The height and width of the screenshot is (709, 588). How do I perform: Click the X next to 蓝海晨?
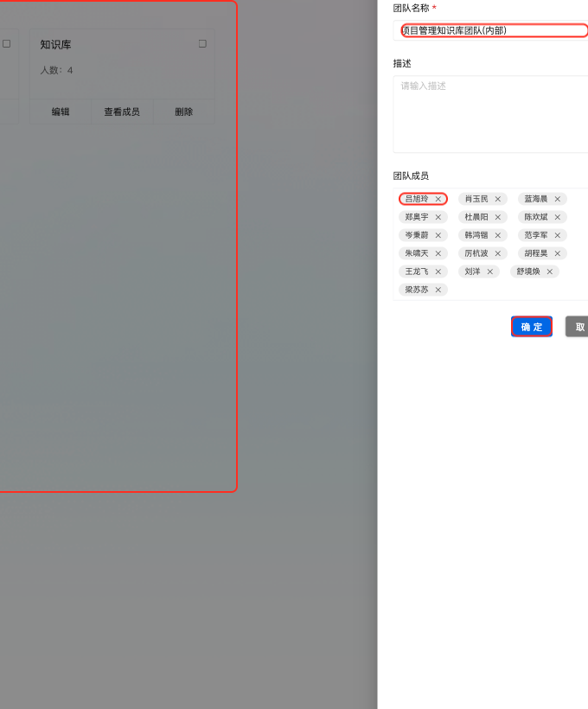(x=558, y=199)
